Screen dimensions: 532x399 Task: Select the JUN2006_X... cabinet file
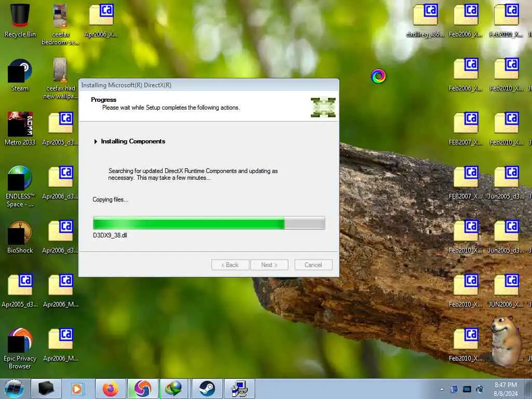pos(506,290)
